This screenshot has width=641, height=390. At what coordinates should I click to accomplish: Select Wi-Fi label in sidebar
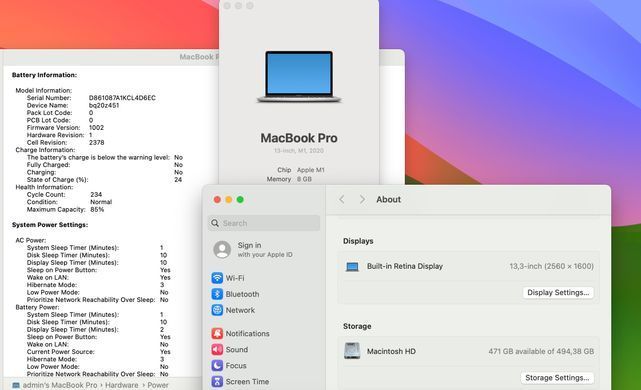(x=235, y=278)
